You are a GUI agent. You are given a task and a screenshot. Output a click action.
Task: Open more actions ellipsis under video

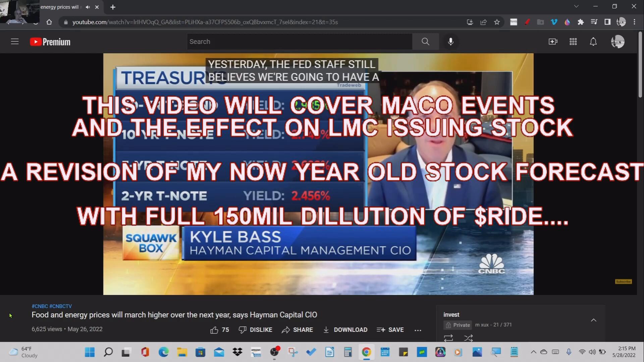(x=418, y=330)
